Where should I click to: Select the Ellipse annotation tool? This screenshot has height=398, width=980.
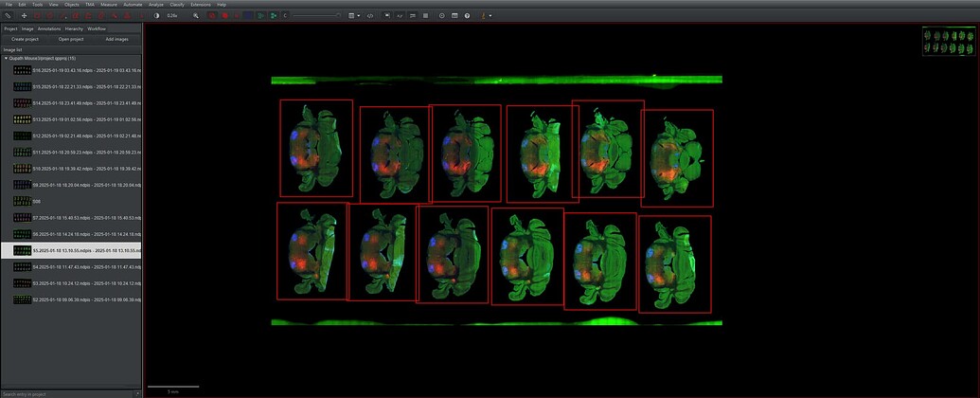tap(49, 15)
